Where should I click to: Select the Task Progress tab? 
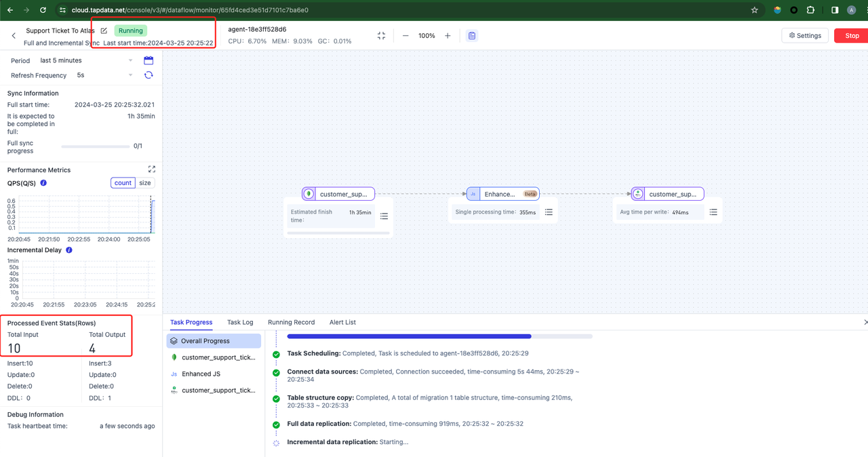tap(191, 322)
